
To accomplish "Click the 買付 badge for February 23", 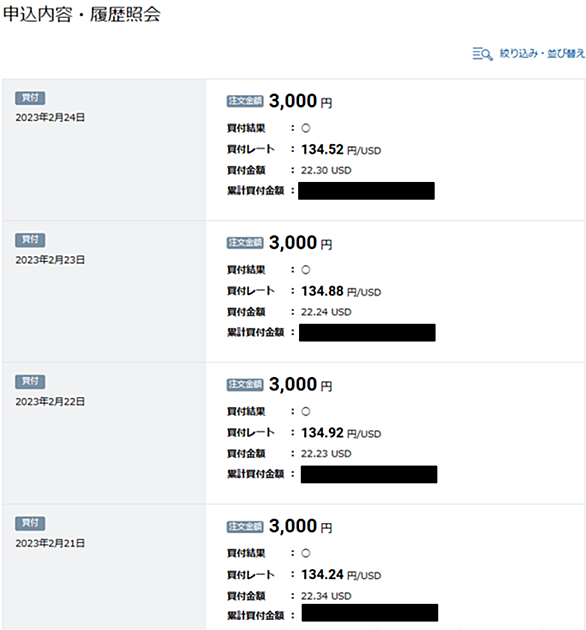I will (30, 240).
